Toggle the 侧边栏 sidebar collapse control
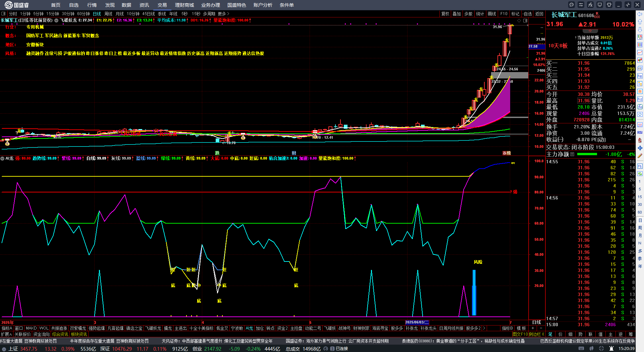This screenshot has height=352, width=644. pyautogui.click(x=537, y=334)
